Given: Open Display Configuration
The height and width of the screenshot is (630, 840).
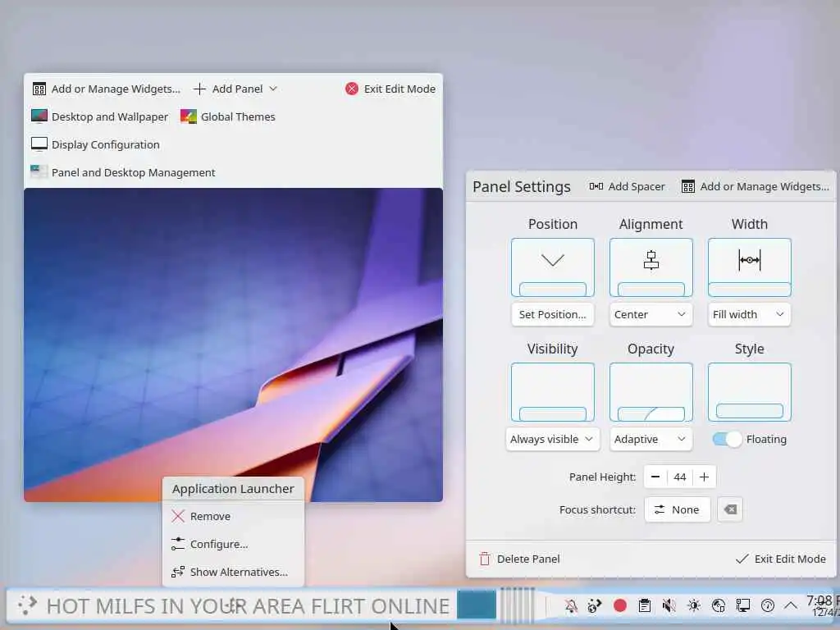Looking at the screenshot, I should [95, 144].
